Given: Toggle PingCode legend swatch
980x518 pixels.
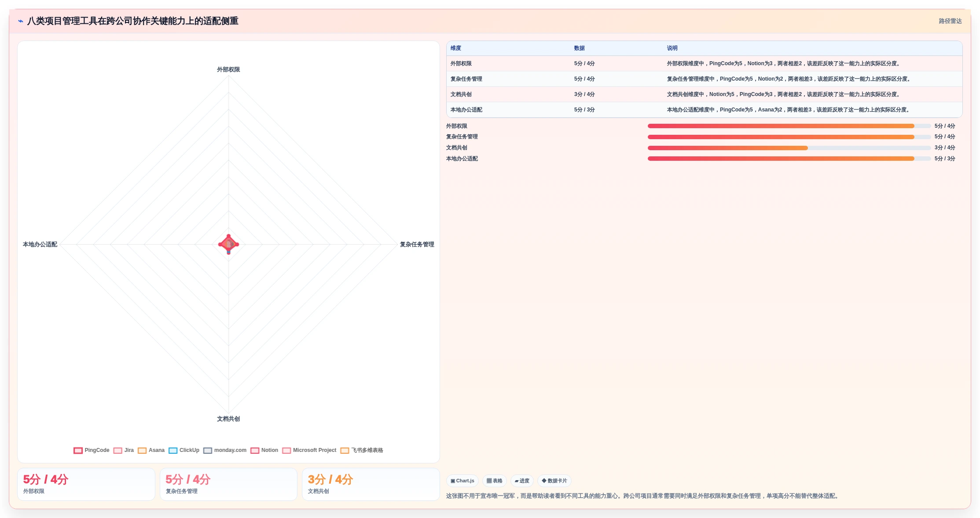Looking at the screenshot, I should [x=78, y=450].
